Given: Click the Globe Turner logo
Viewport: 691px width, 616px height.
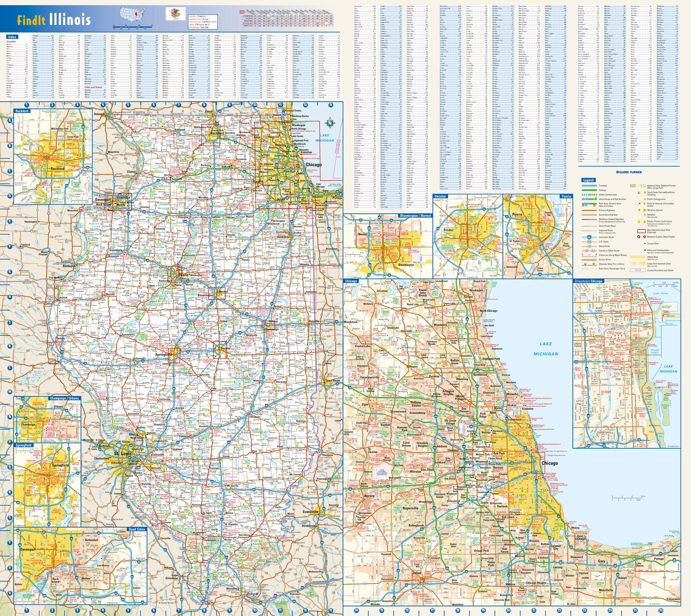Looking at the screenshot, I should pyautogui.click(x=629, y=172).
